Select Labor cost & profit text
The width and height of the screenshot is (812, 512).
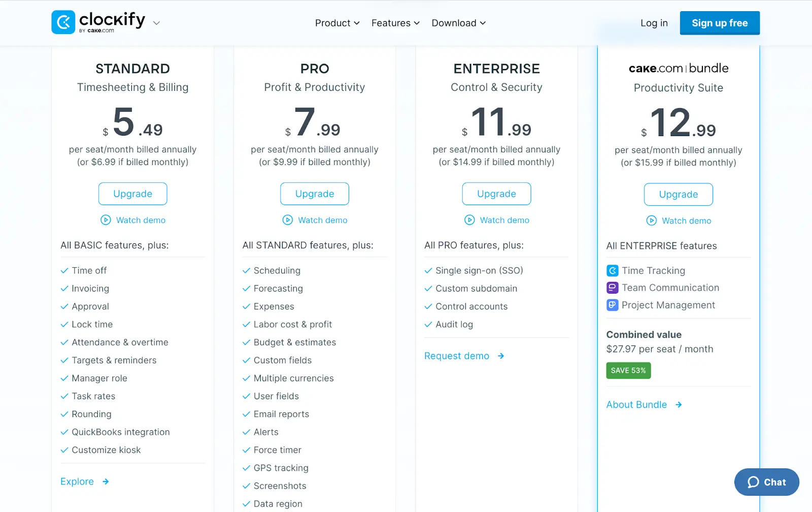[x=293, y=325]
